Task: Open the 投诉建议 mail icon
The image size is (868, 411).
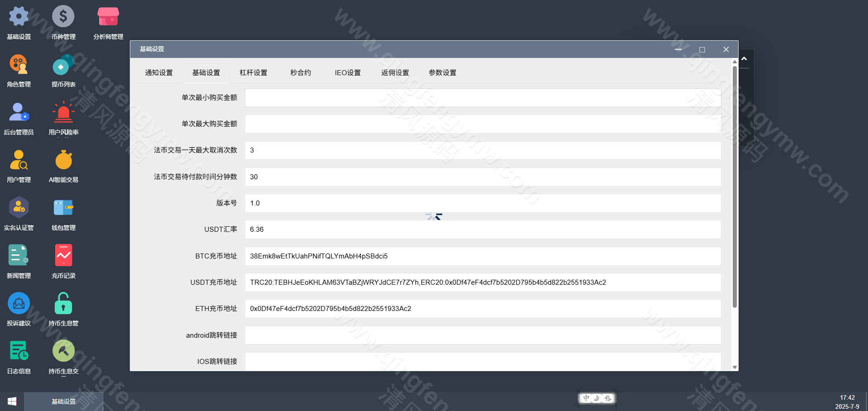Action: [19, 303]
